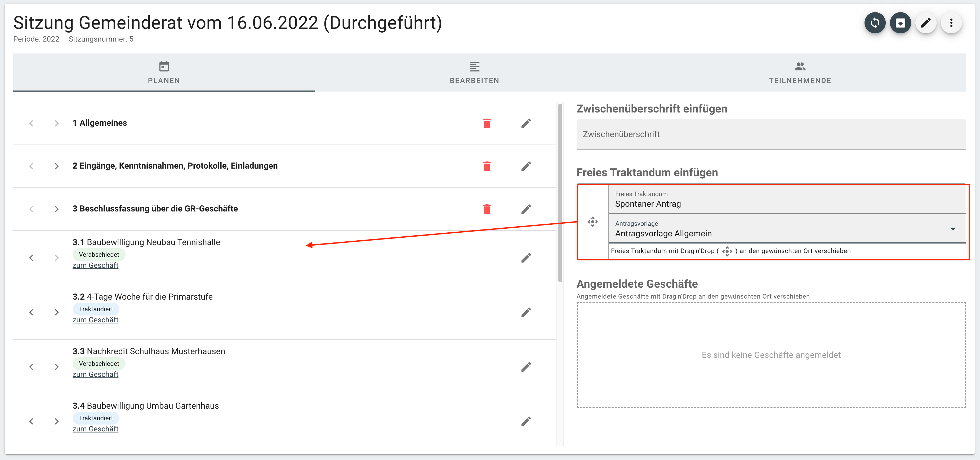Indent '2 Eingänge' with right chevron
This screenshot has width=980, height=460.
tap(57, 166)
